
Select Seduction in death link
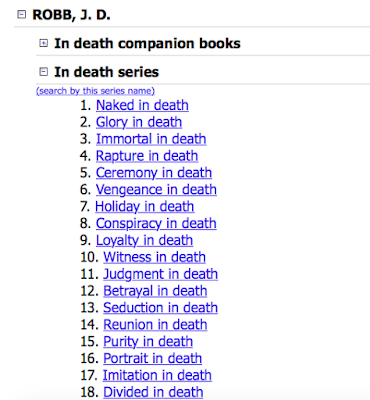pyautogui.click(x=161, y=307)
